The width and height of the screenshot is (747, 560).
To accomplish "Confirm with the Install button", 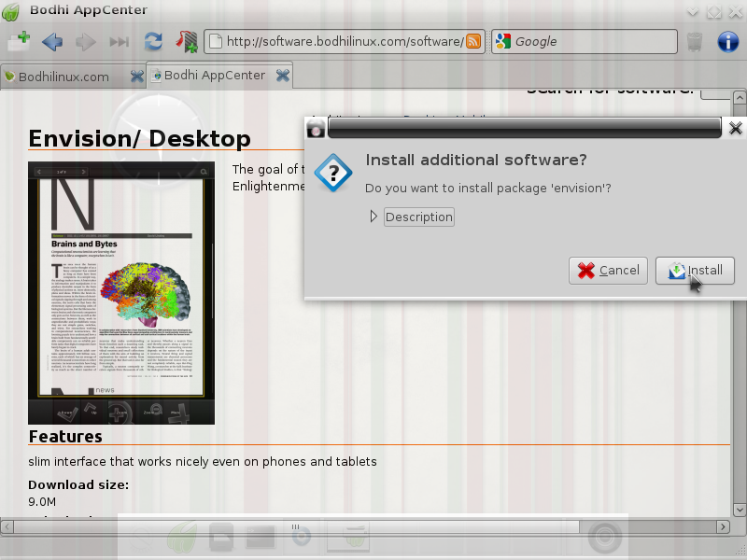I will 695,271.
